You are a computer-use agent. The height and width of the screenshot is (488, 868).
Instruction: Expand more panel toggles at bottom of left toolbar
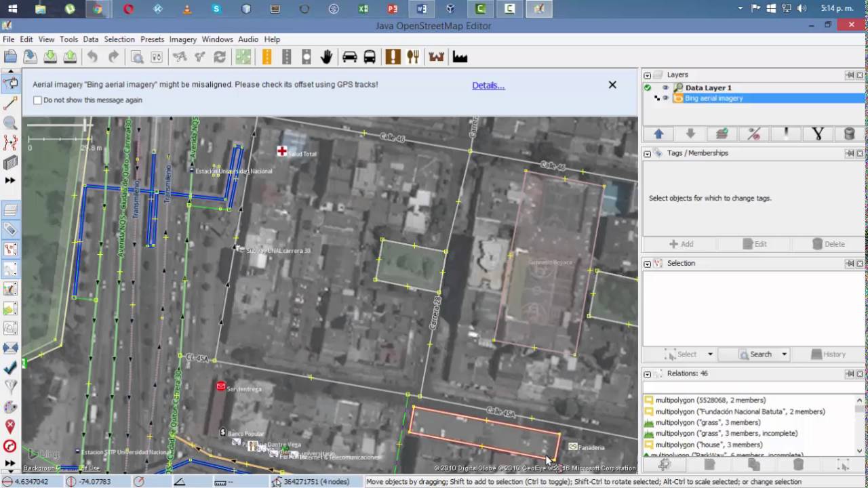tap(10, 464)
